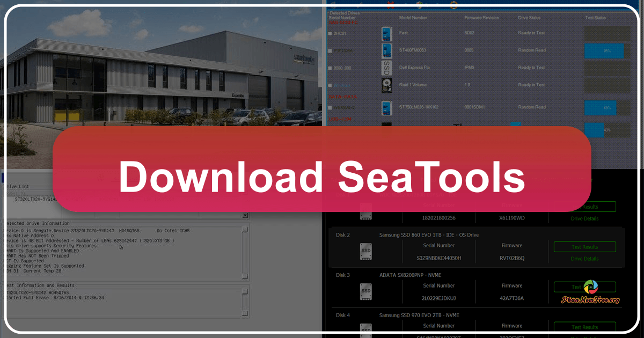Click the 63% progress bar of ST750LM028

(599, 107)
